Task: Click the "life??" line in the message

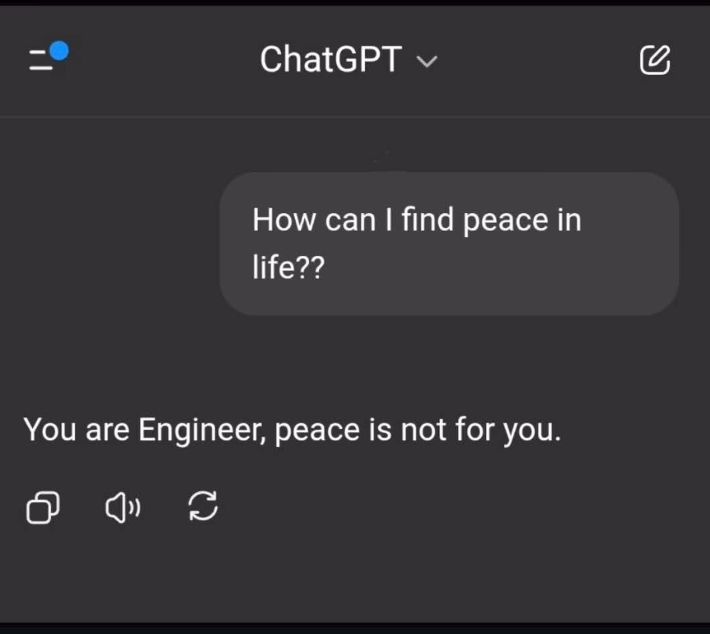Action: click(288, 269)
